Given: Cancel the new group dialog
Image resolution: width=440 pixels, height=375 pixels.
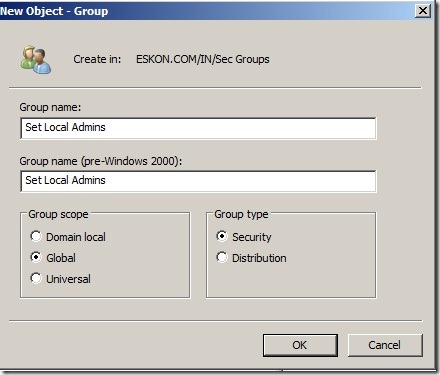Looking at the screenshot, I should coord(385,345).
